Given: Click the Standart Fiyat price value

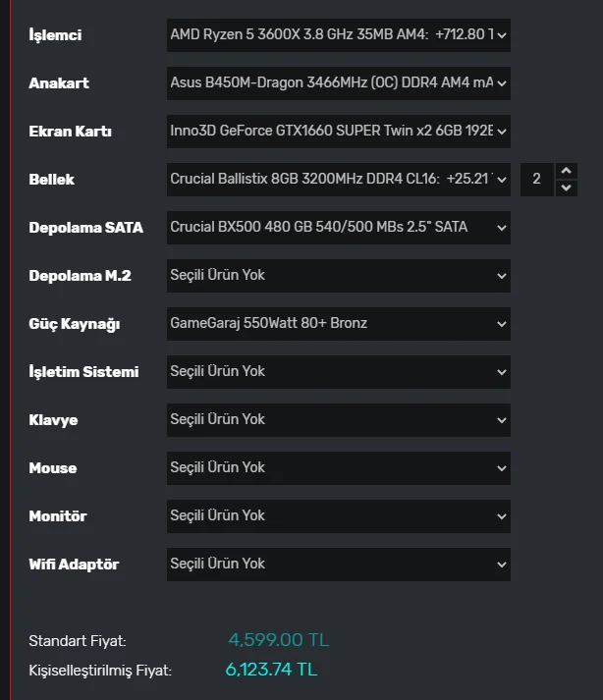Looking at the screenshot, I should pos(279,640).
